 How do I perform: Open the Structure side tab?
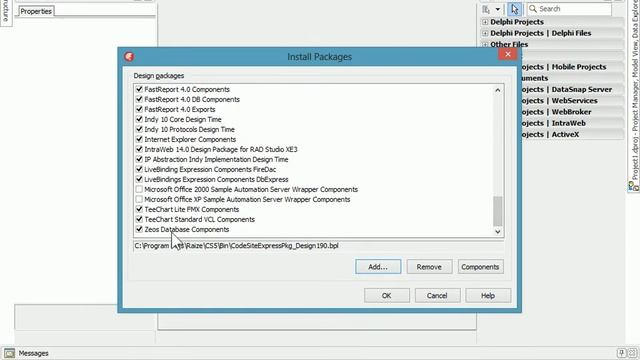5,11
